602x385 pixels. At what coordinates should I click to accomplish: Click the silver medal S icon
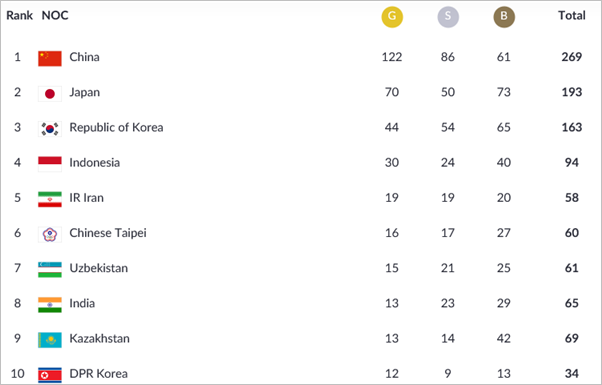point(448,17)
